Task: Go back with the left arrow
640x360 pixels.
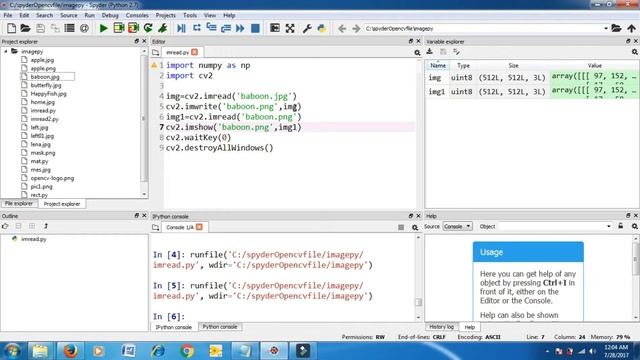Action: coord(342,28)
